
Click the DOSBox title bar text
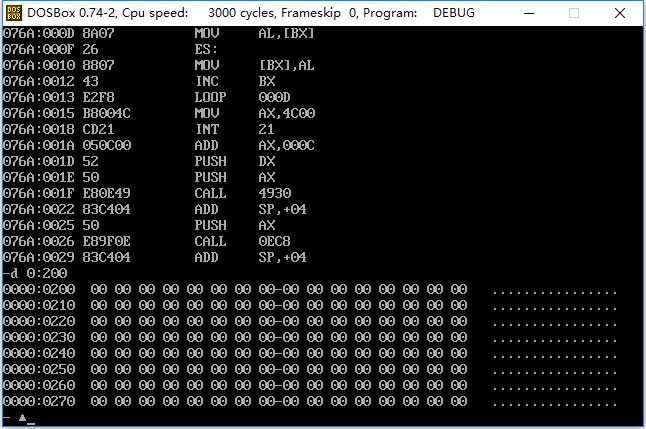pos(251,13)
